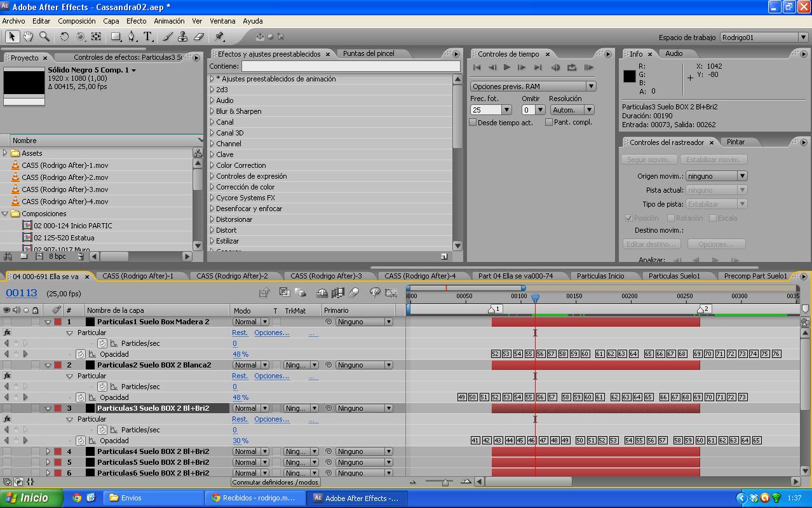Screen dimensions: 812x508
Task: Toggle Opacidad stopwatch for Particulas2 layer
Action: [x=81, y=397]
